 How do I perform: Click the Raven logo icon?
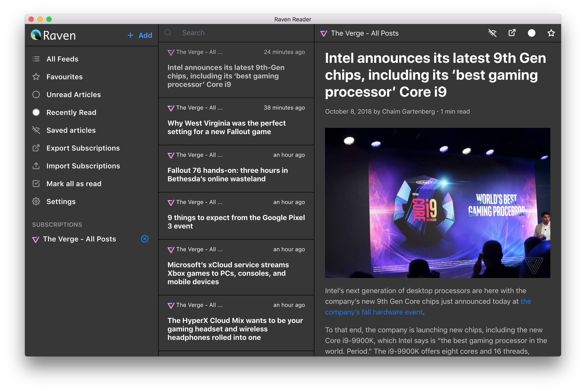(x=36, y=35)
